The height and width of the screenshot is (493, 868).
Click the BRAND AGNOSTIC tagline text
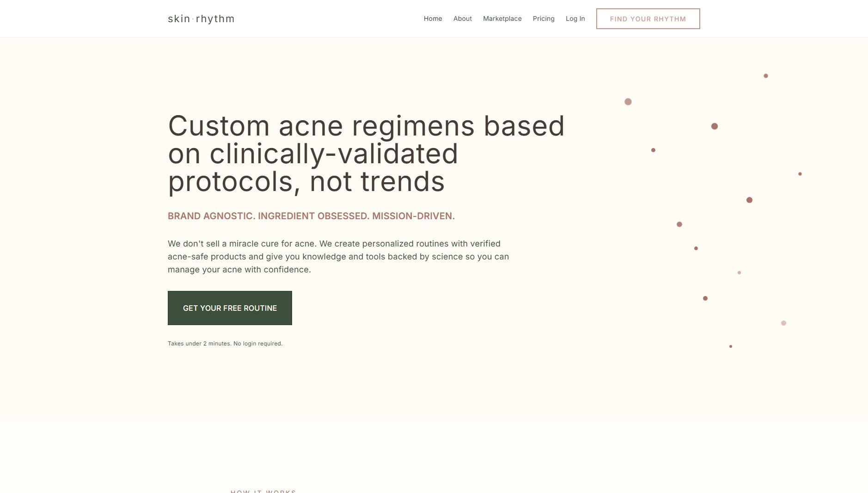(311, 216)
